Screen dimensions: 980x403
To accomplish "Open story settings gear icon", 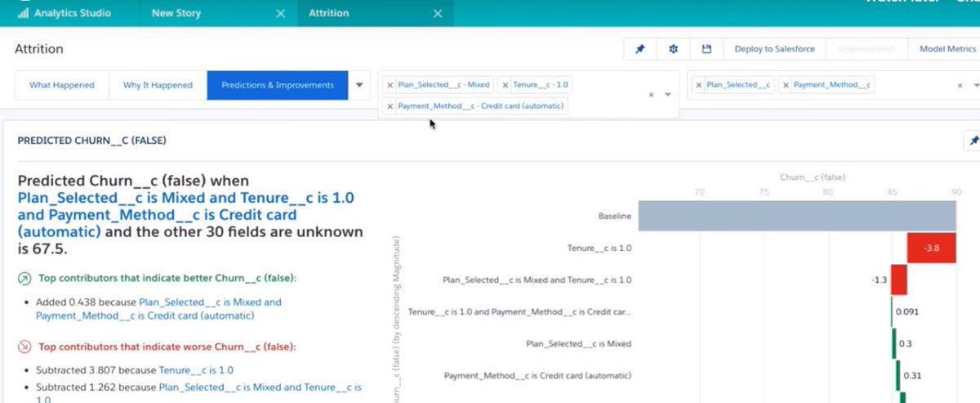I will click(x=674, y=49).
